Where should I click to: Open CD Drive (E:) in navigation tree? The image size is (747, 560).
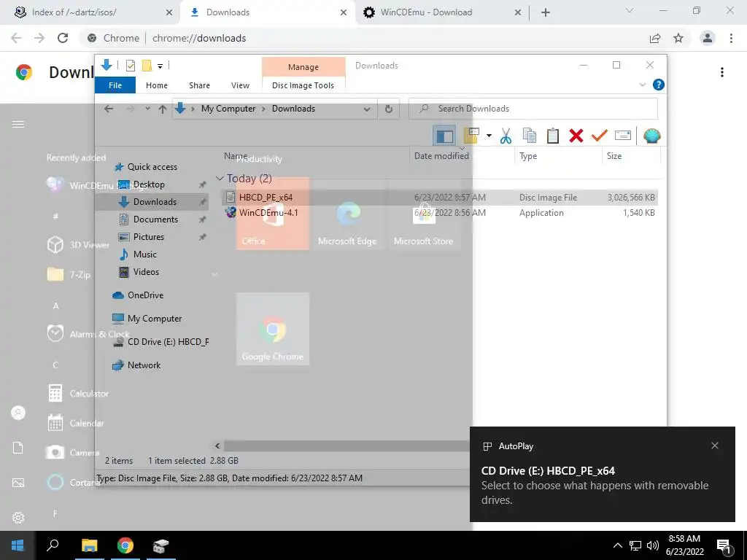(x=168, y=342)
